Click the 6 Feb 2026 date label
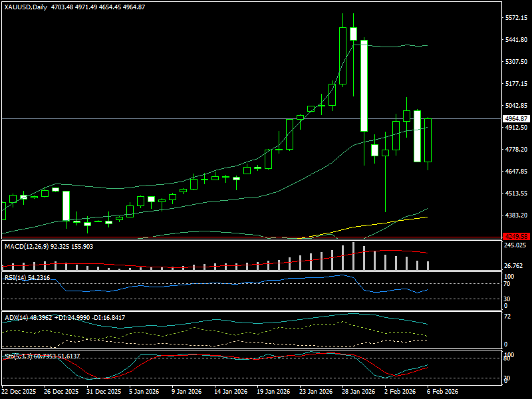Viewport: 532px width, 399px height. (442, 392)
